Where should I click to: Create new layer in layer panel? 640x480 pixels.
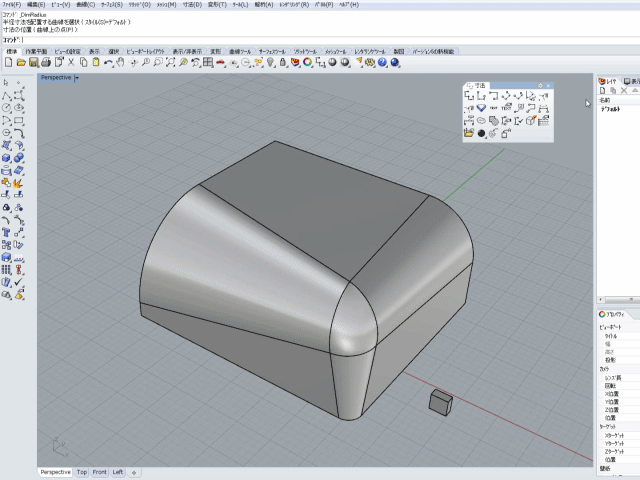[602, 91]
